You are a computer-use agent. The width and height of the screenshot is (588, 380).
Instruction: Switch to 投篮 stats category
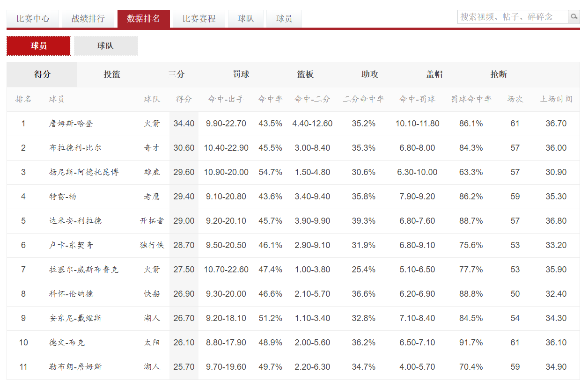coord(112,74)
